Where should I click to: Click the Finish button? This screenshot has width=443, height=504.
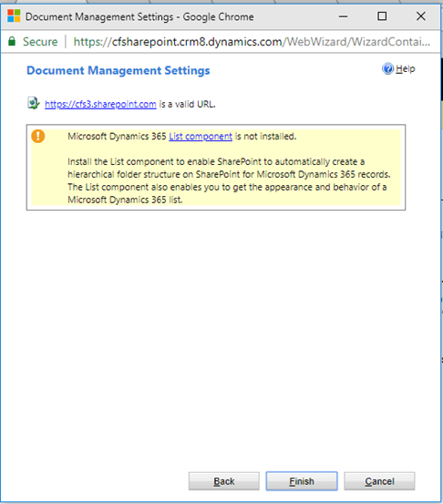tap(302, 481)
